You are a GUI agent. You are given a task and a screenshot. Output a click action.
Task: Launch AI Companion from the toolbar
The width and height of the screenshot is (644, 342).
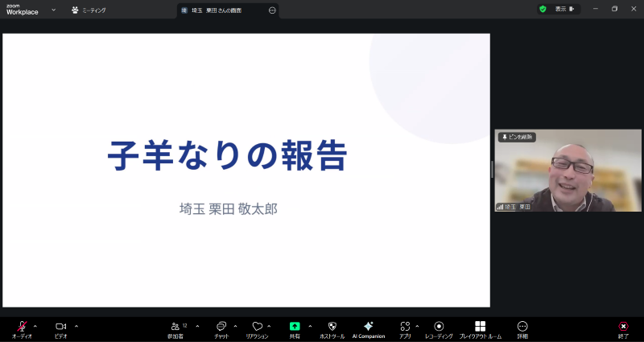(x=368, y=327)
